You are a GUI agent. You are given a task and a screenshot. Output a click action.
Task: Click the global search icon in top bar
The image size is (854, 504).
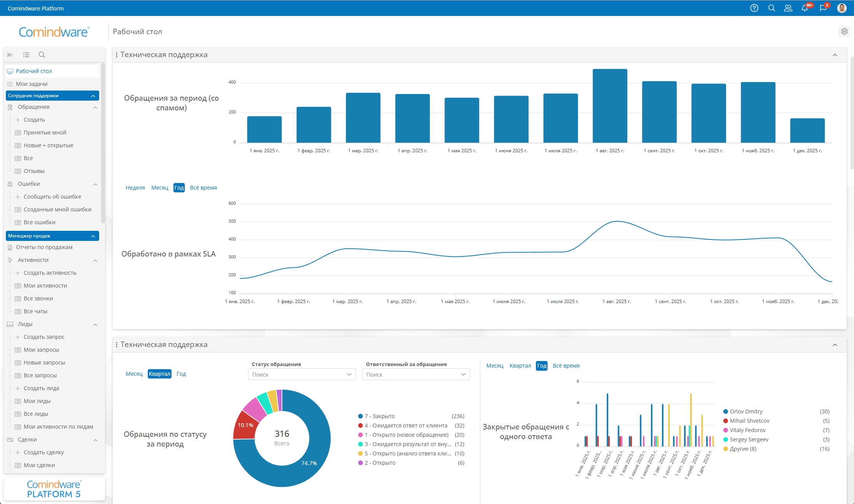772,8
